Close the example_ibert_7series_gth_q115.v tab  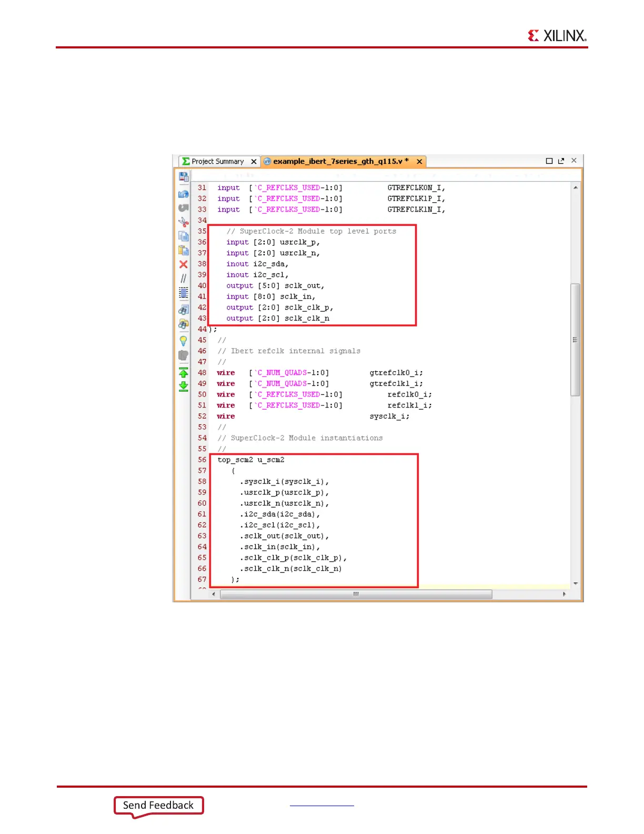click(419, 162)
